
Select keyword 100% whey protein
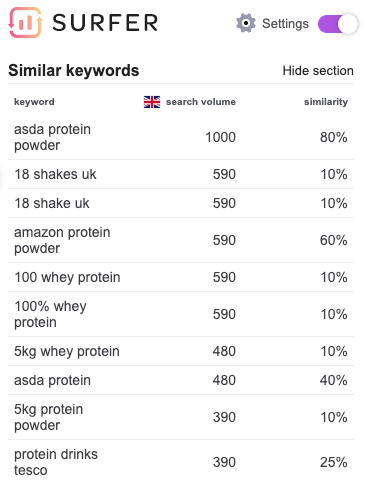pyautogui.click(x=50, y=314)
